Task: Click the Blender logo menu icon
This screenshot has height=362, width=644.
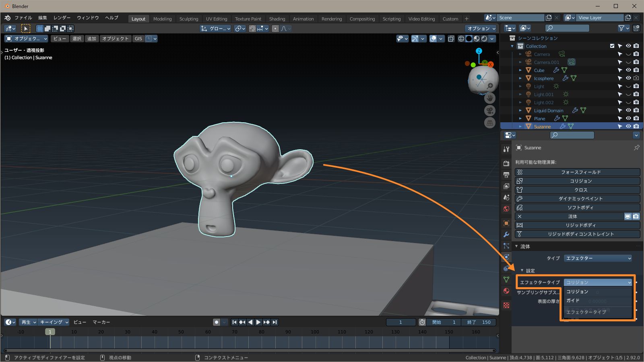Action: point(7,18)
